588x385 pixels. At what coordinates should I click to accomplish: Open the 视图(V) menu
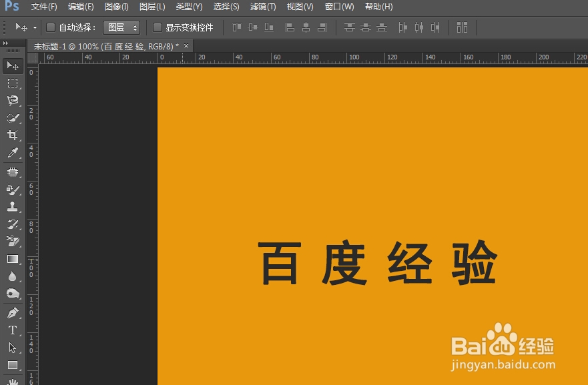tap(300, 7)
